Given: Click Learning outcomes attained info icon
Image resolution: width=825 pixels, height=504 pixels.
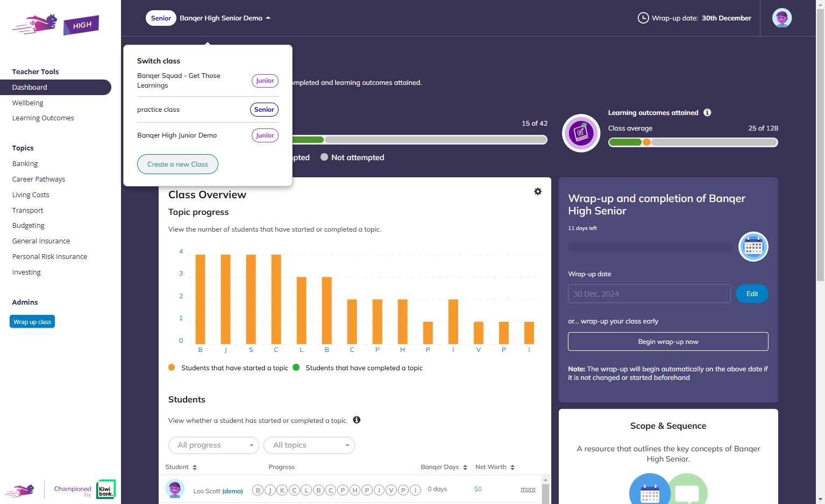Looking at the screenshot, I should point(707,112).
